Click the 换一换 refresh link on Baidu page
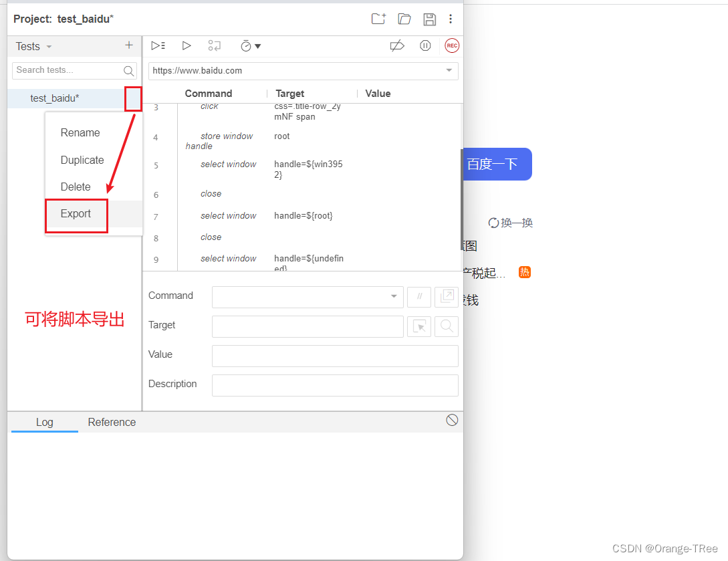Viewport: 728px width, 561px height. pos(510,223)
